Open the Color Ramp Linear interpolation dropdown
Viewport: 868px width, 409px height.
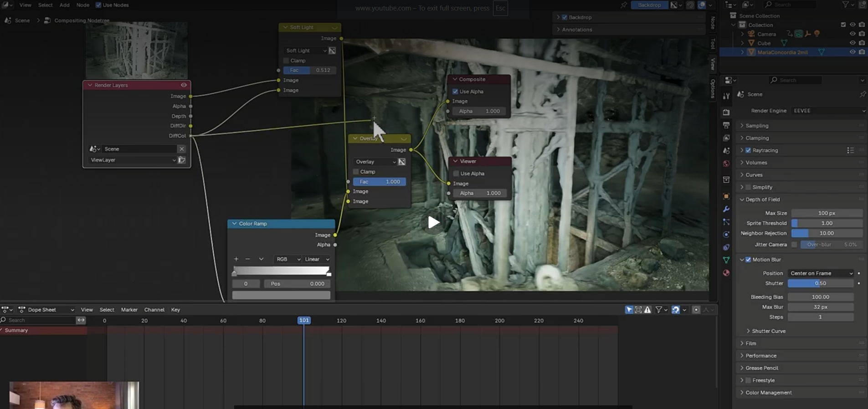[x=317, y=259]
